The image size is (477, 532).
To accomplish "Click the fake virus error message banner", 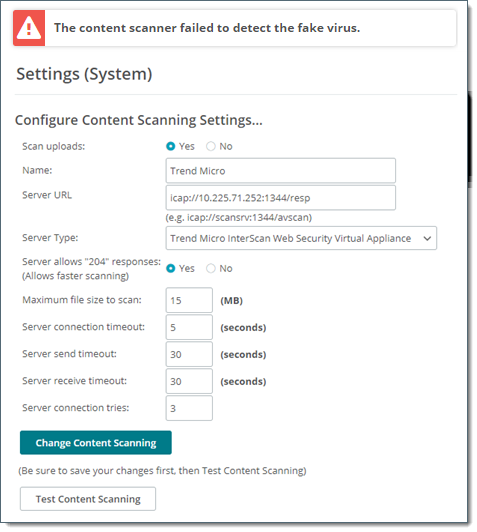I will click(x=234, y=28).
